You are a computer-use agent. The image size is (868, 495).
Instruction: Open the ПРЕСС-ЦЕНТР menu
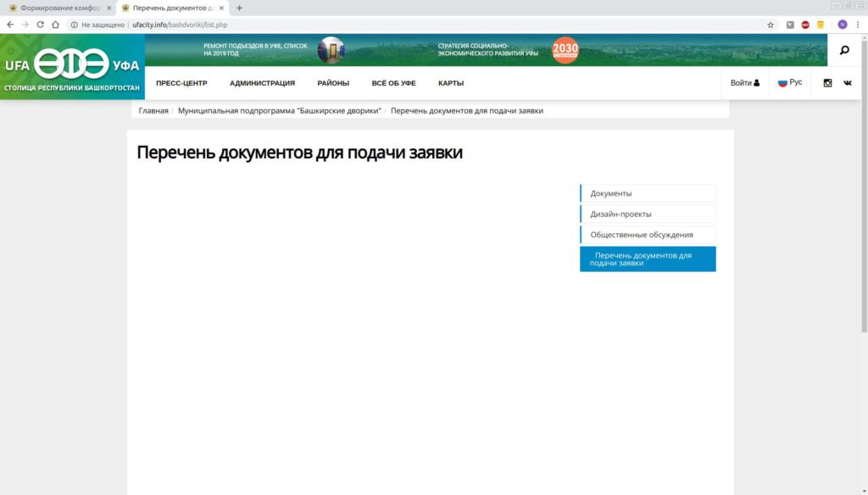coord(181,83)
